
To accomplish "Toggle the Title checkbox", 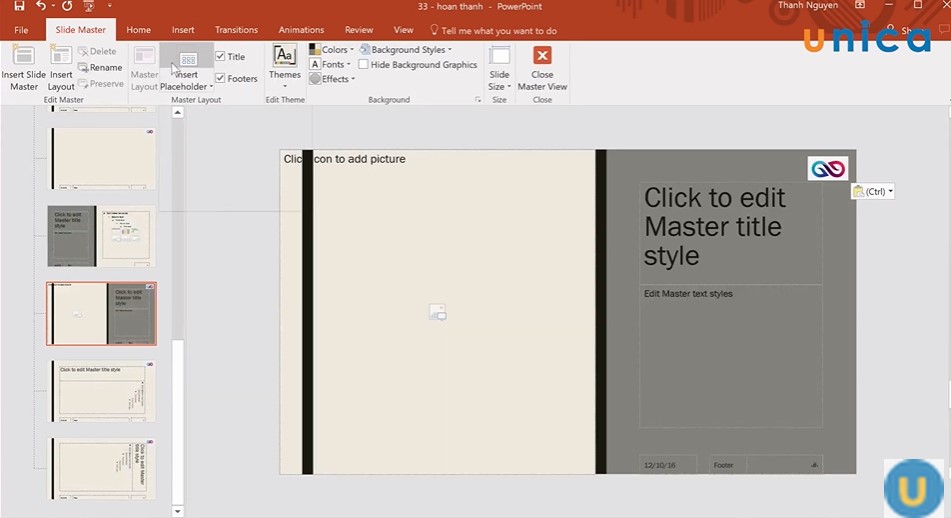I will (221, 57).
